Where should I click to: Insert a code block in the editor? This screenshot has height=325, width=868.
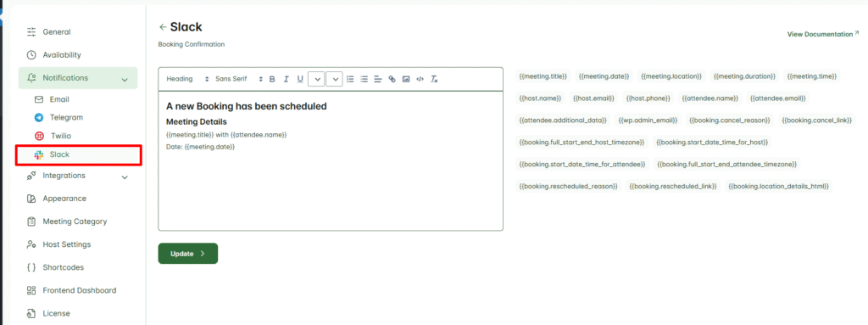click(420, 79)
